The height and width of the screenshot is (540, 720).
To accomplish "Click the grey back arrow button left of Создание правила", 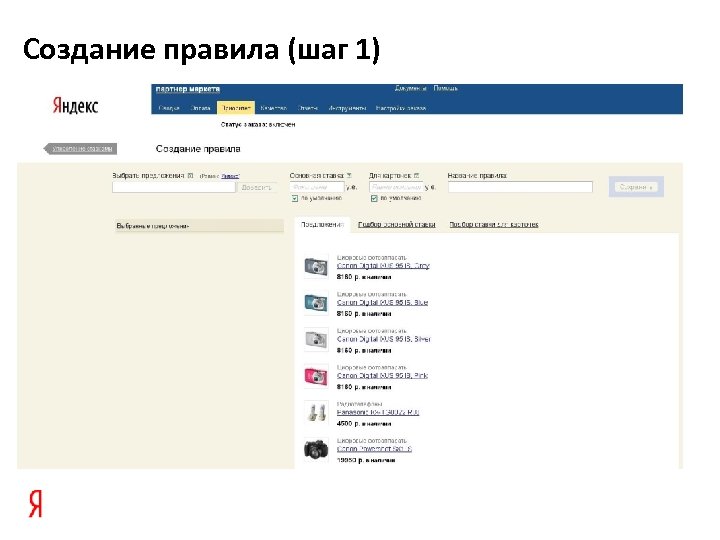I will (x=80, y=148).
